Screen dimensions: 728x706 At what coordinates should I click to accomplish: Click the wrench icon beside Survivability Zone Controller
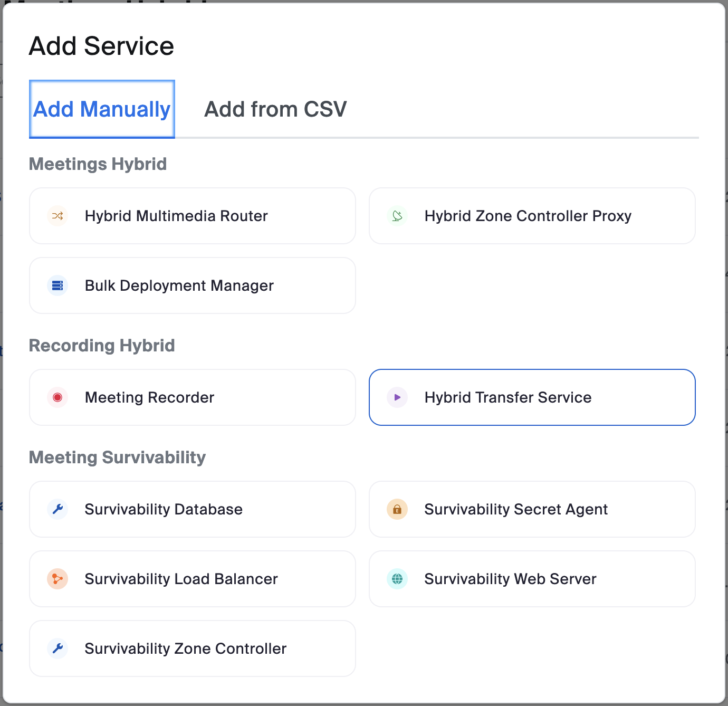click(58, 648)
